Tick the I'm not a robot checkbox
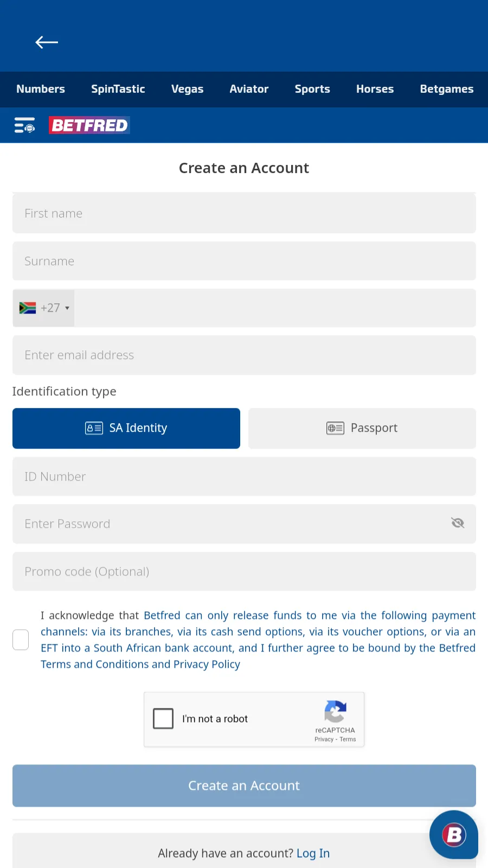 (163, 719)
